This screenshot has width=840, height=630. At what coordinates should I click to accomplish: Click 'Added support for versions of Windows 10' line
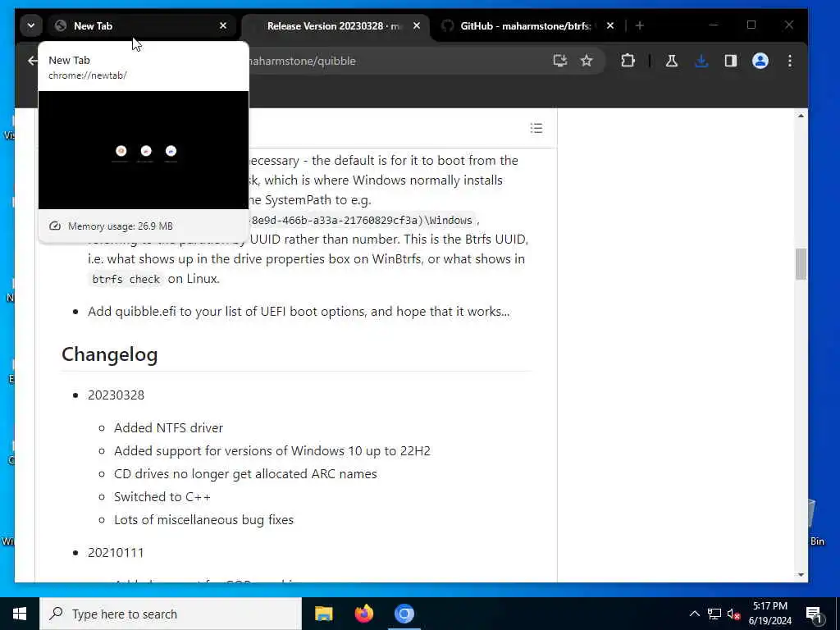coord(272,450)
